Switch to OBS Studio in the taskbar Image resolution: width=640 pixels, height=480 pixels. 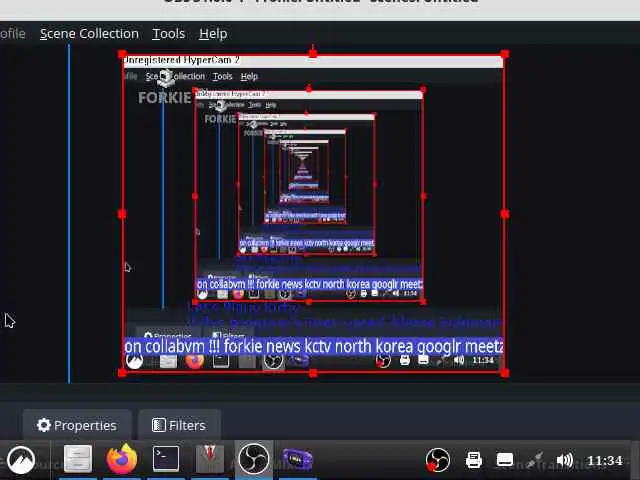coord(253,459)
